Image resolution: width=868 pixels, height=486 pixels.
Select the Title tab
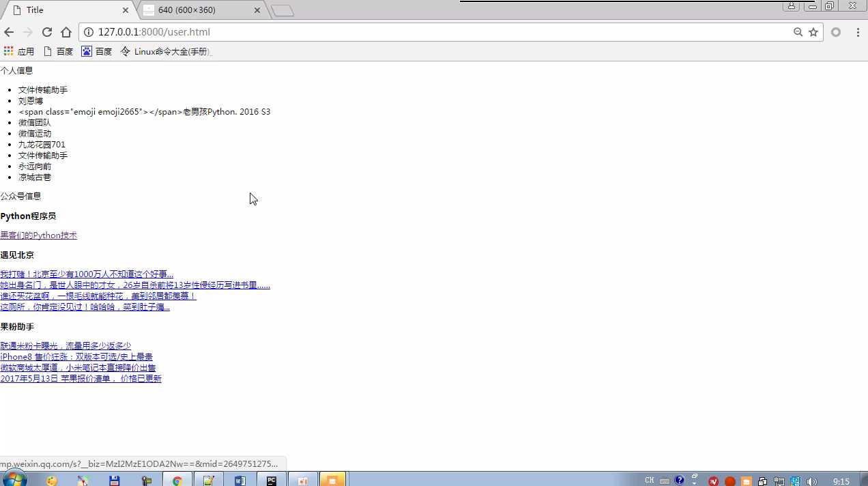point(68,10)
